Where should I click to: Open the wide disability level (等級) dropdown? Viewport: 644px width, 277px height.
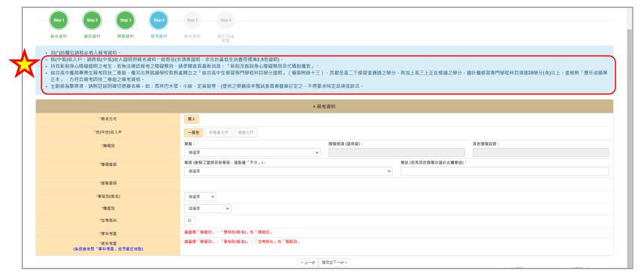289,171
